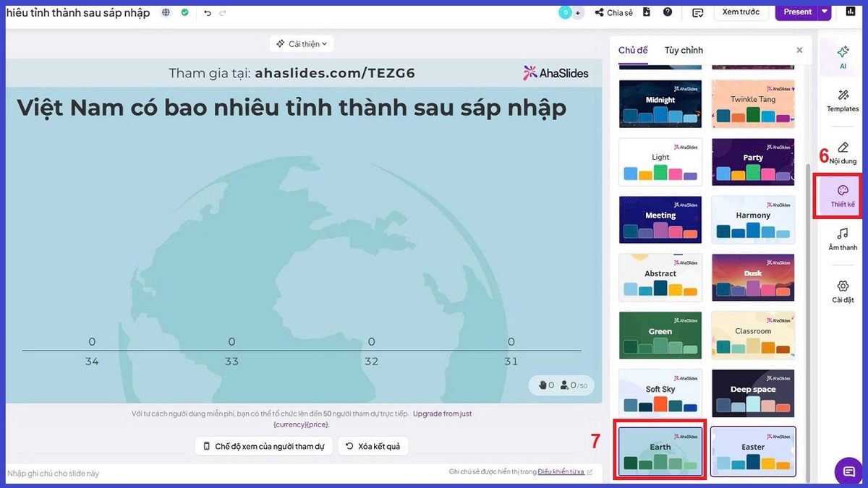Screen dimensions: 868x488
Task: Select the Party theme
Action: [753, 162]
